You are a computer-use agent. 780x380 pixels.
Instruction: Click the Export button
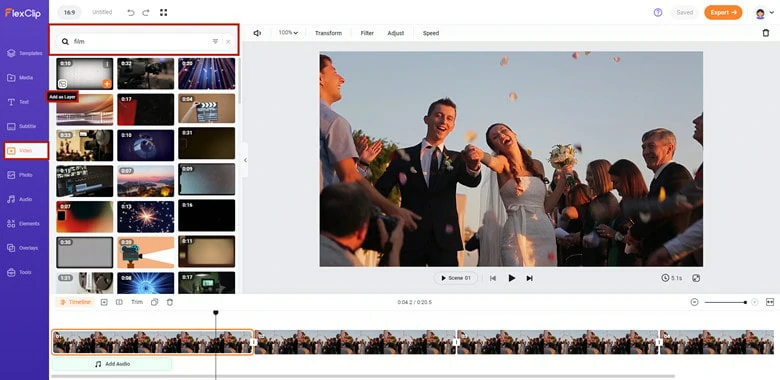tap(723, 12)
